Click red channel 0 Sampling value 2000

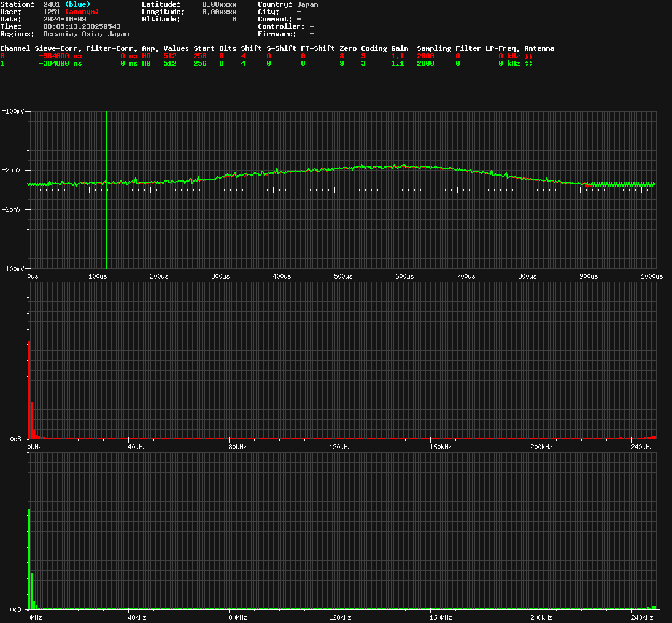tap(425, 56)
